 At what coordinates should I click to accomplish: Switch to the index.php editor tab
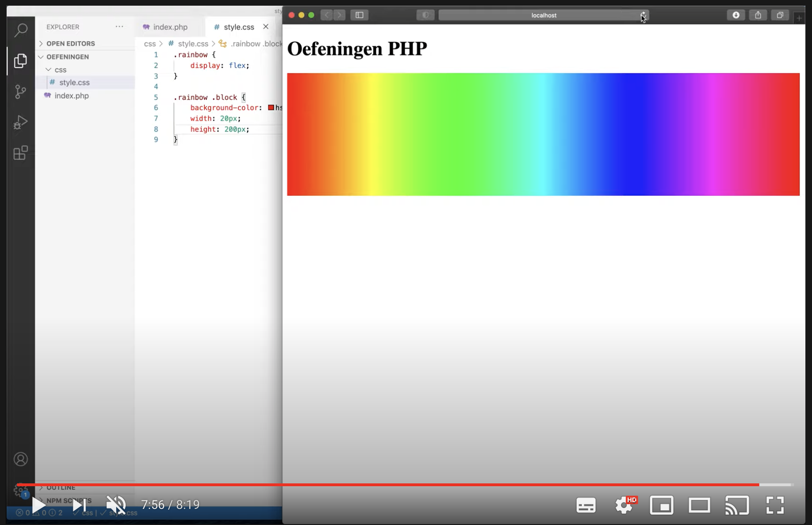pos(170,27)
